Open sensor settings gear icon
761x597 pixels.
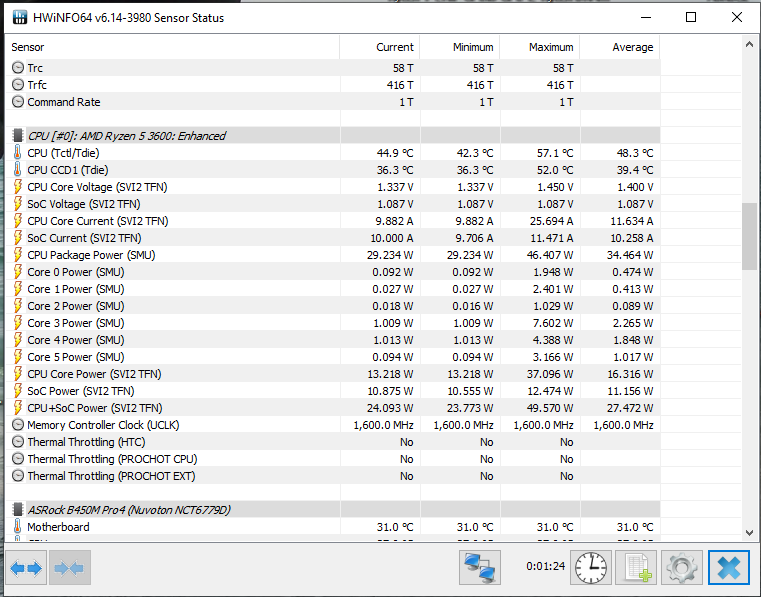[x=682, y=567]
